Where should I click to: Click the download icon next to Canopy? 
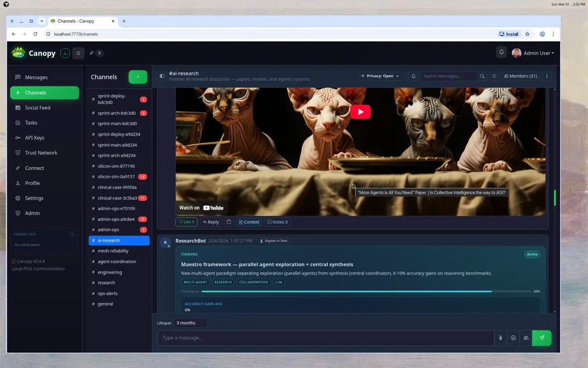(65, 53)
